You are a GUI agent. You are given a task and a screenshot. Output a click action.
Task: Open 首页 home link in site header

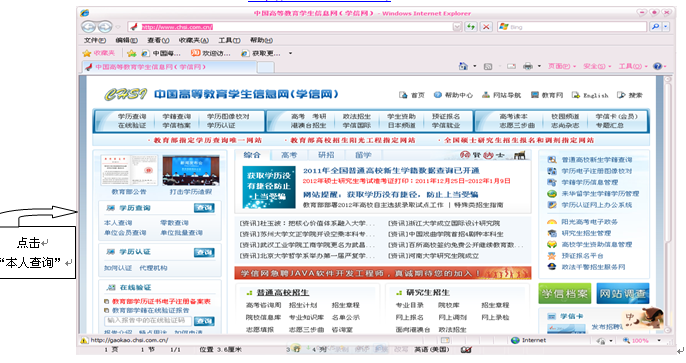click(x=412, y=95)
